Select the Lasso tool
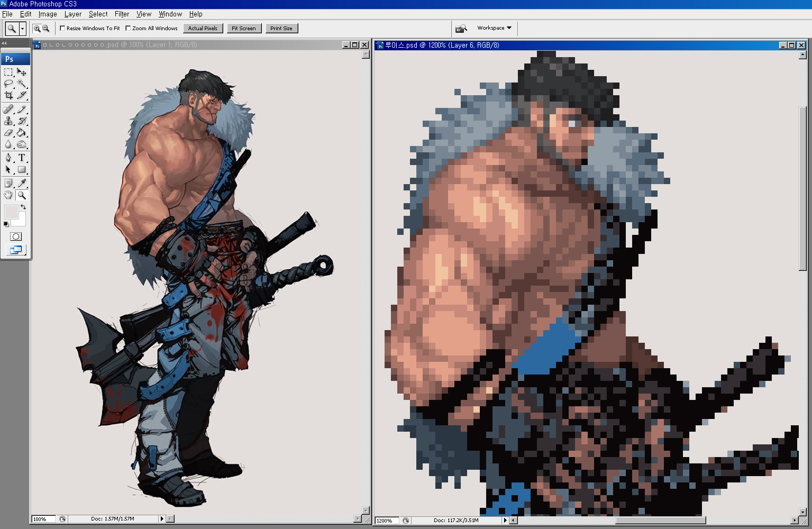The image size is (812, 529). 8,84
